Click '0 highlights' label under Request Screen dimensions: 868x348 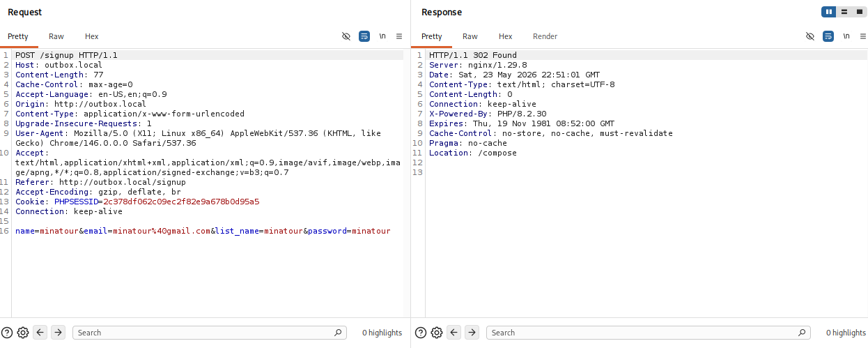[382, 333]
